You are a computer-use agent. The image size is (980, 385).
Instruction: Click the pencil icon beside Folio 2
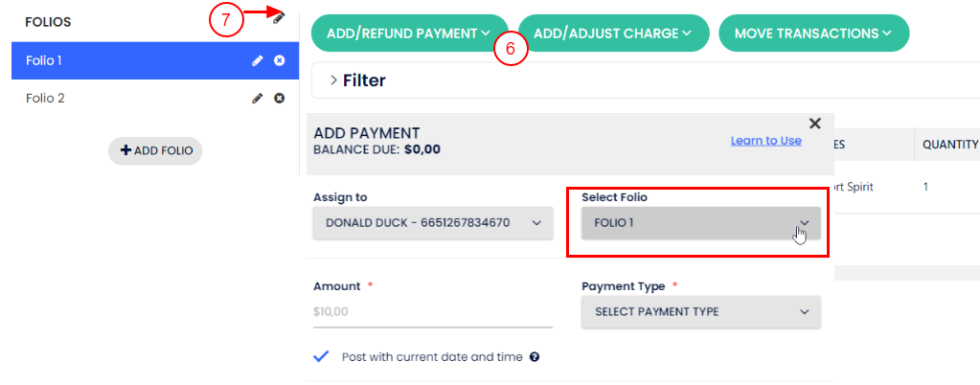click(x=257, y=98)
